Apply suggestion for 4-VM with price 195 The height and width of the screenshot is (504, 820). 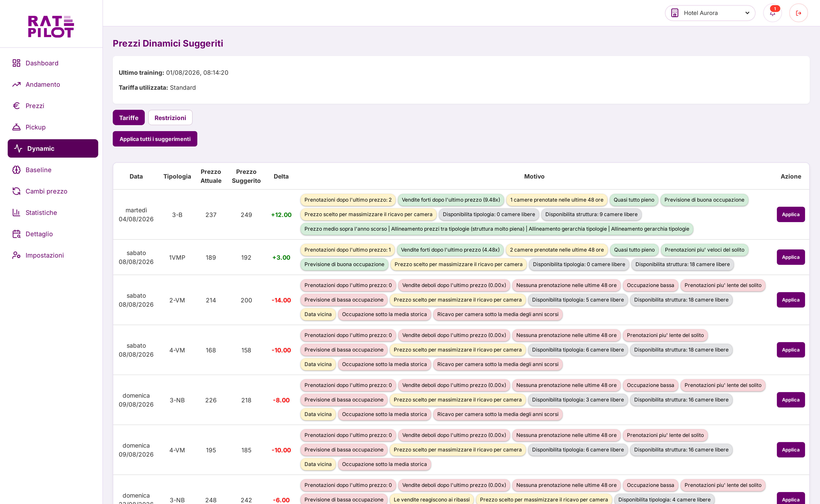[x=790, y=450]
